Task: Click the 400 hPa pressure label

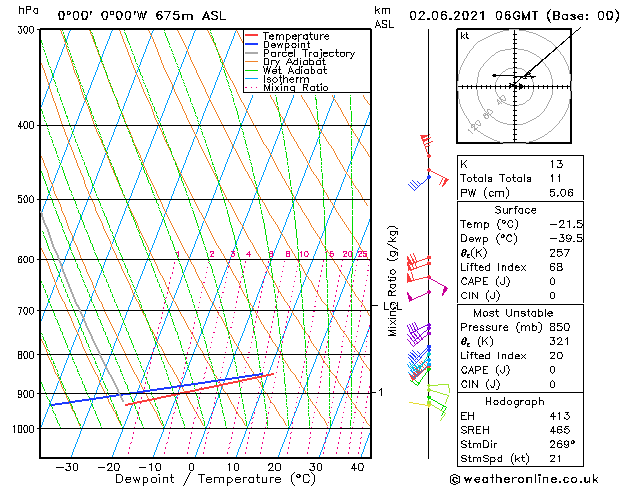Action: tap(28, 126)
